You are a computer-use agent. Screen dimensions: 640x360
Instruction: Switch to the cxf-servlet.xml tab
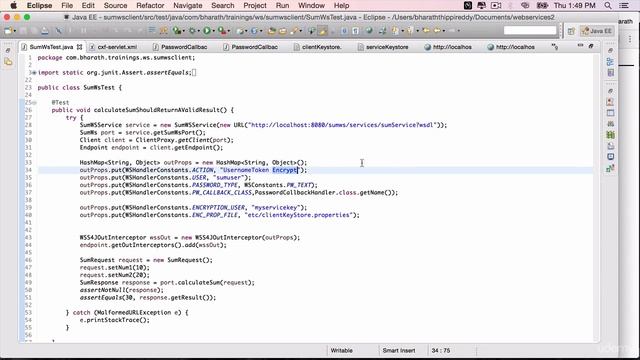coord(117,47)
